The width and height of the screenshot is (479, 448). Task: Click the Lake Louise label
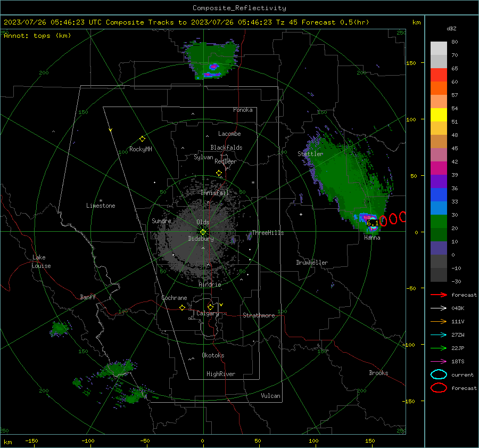pos(41,262)
